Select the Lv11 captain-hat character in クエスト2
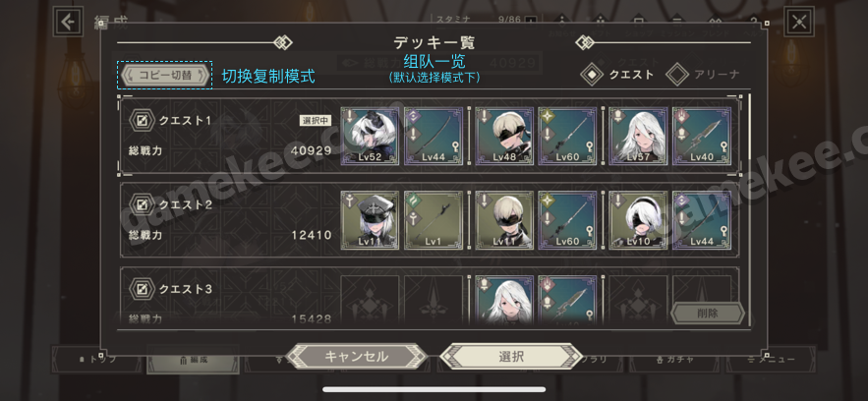Image resolution: width=868 pixels, height=401 pixels. (x=370, y=220)
